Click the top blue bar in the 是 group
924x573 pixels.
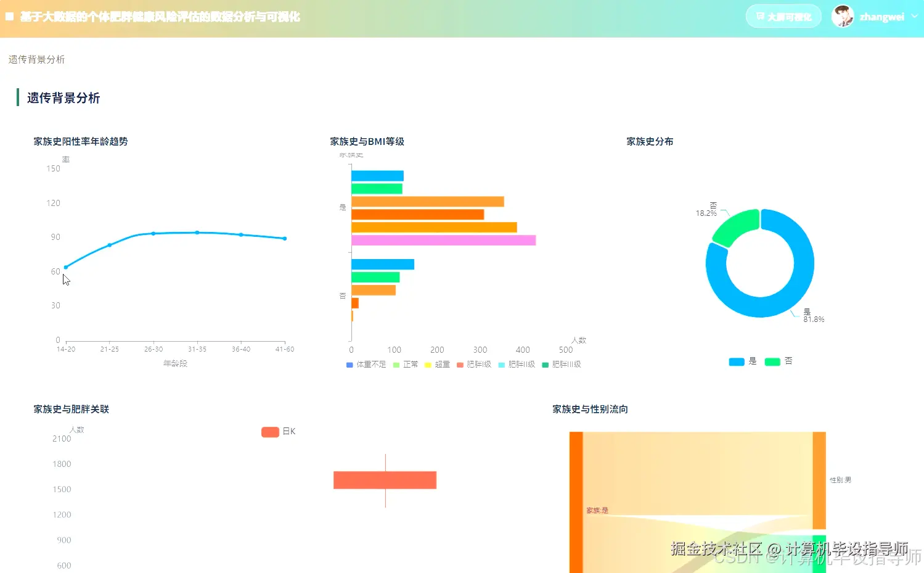coord(377,176)
